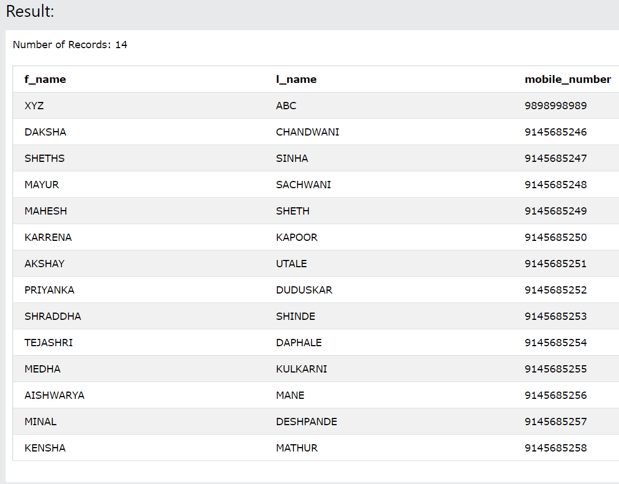The image size is (619, 484).
Task: Select the SHRADDHA first name cell
Action: point(53,316)
